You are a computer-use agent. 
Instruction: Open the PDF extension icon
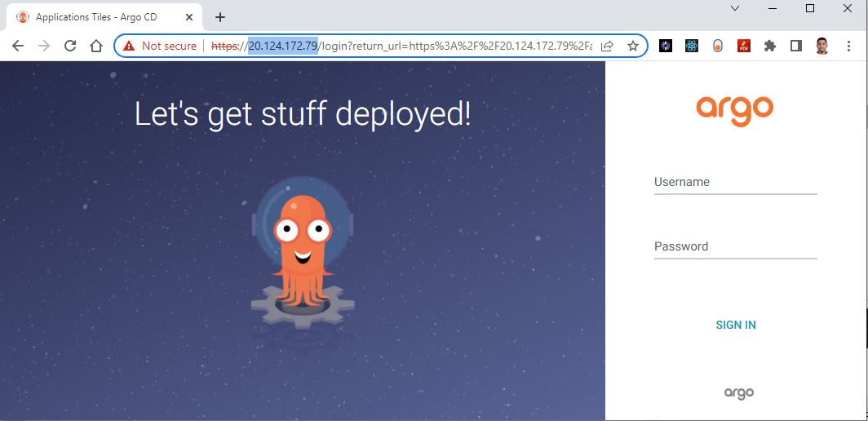point(743,46)
